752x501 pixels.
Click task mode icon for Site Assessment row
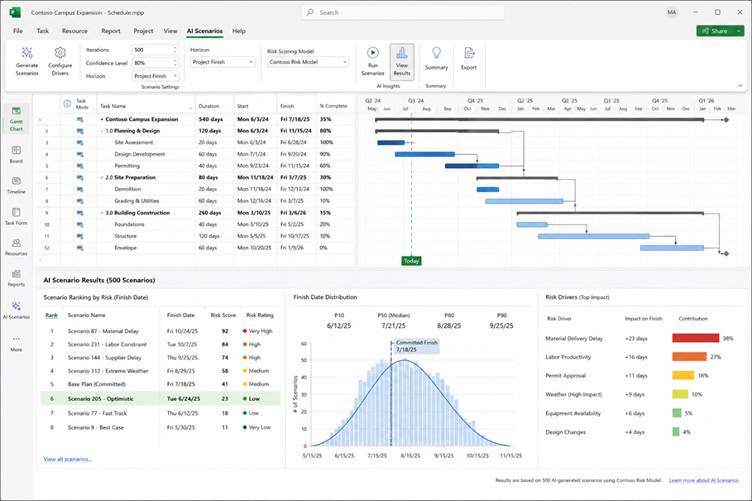tap(80, 142)
